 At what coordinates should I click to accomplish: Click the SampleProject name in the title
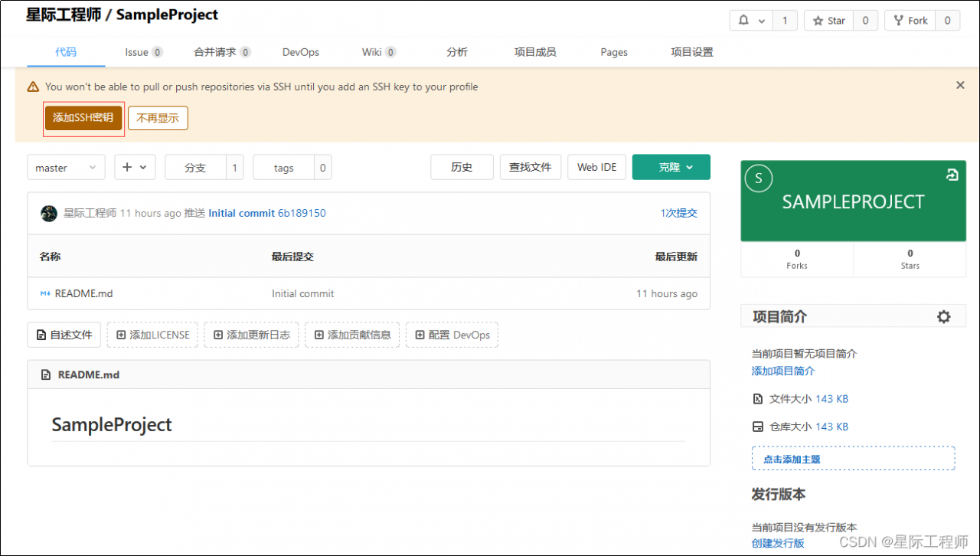(167, 15)
